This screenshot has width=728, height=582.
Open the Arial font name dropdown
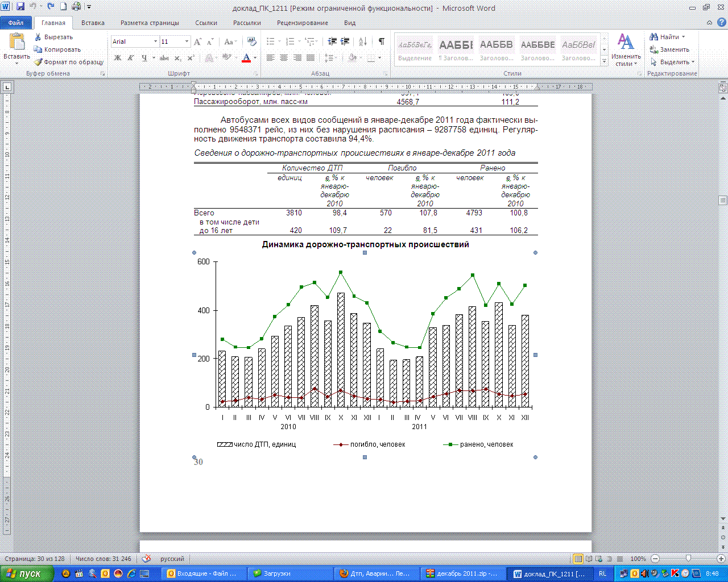(155, 41)
